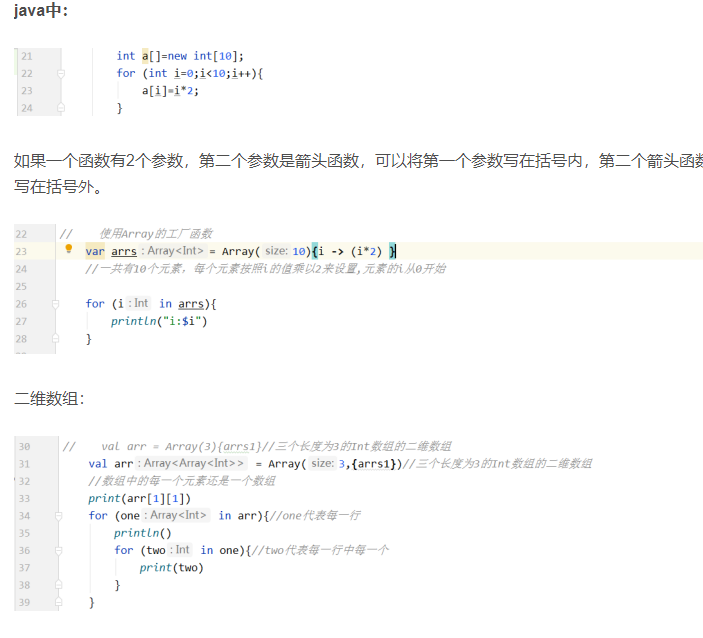Image resolution: width=703 pixels, height=638 pixels.
Task: Click the paragraph beginning '如果一个函数有2个参数'
Action: (358, 173)
